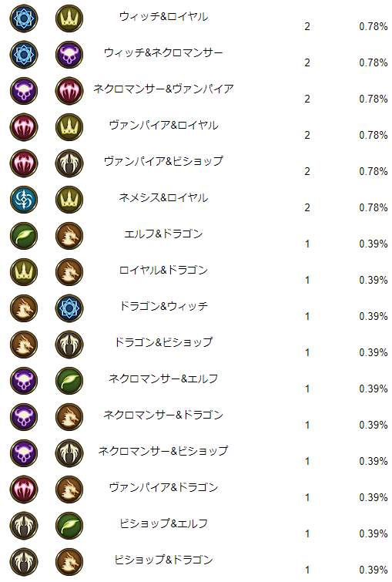Viewport: 392px width, 582px height.
Task: Click the Dragon icon in ビショップ&ドラゴン row
Action: pos(69,562)
